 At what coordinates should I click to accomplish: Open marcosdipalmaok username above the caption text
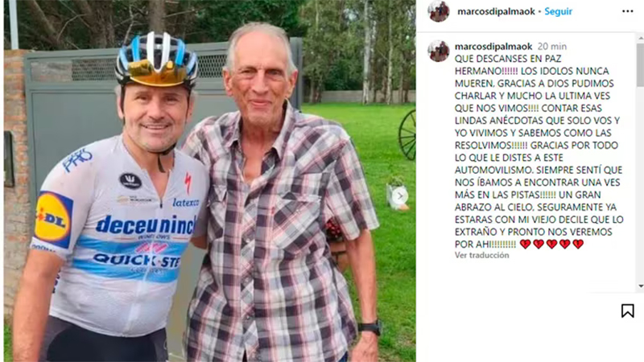click(493, 47)
